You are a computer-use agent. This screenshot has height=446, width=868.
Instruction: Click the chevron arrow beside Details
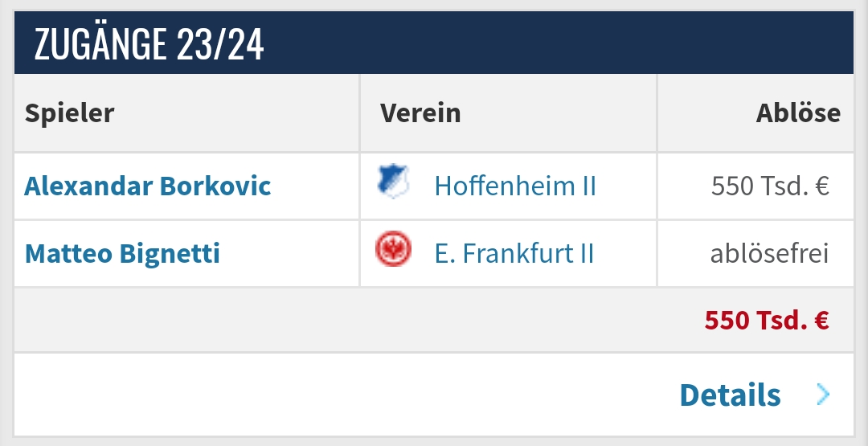[824, 395]
